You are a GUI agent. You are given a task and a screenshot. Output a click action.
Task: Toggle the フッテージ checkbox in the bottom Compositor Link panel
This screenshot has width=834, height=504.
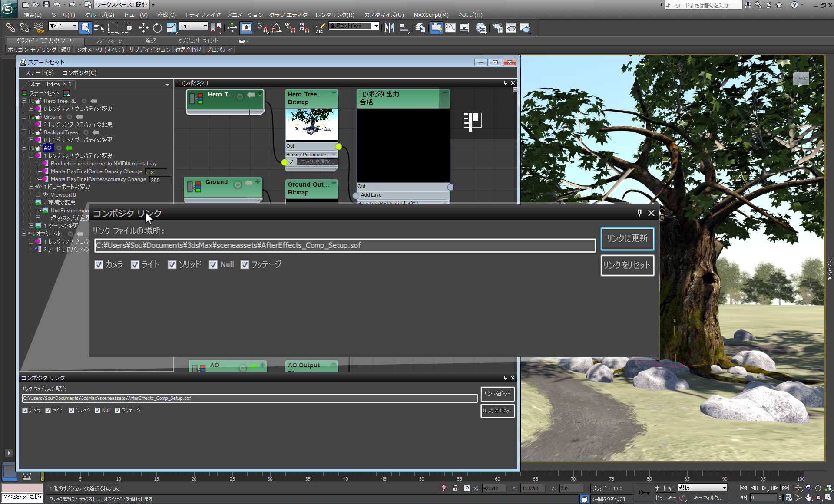tap(117, 410)
